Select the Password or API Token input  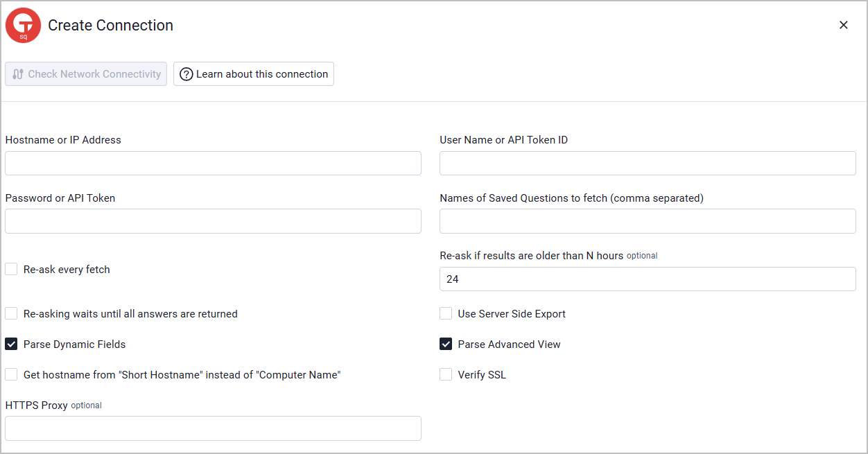point(213,221)
